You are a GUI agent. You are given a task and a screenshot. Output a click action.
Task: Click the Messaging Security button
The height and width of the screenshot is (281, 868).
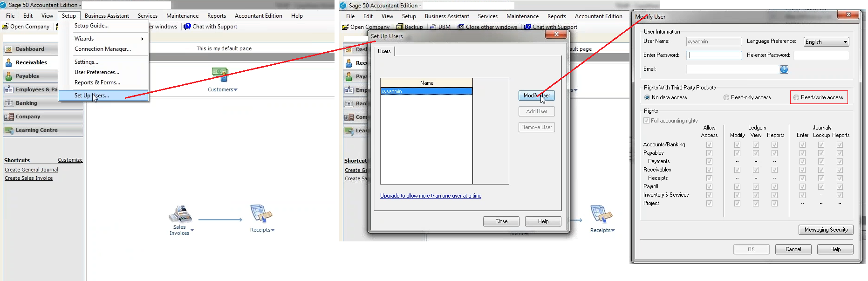pyautogui.click(x=826, y=230)
